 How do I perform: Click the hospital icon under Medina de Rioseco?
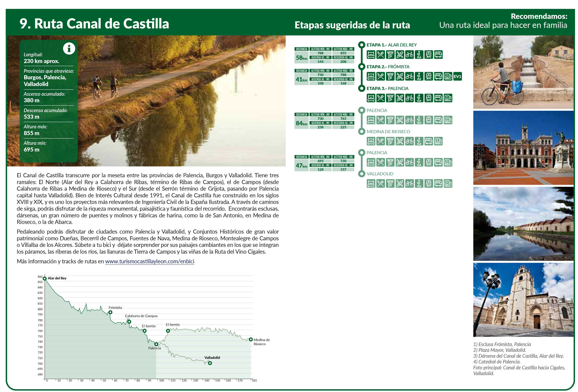[x=439, y=141]
